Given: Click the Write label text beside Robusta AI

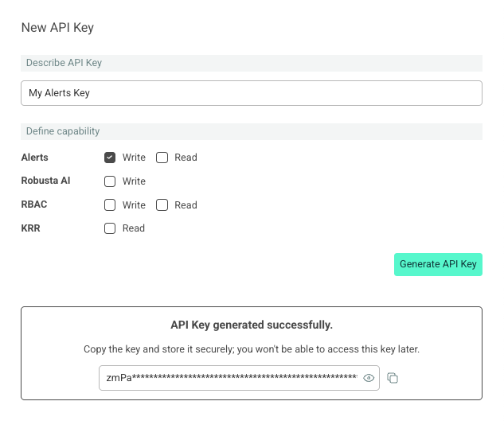Looking at the screenshot, I should pos(134,181).
